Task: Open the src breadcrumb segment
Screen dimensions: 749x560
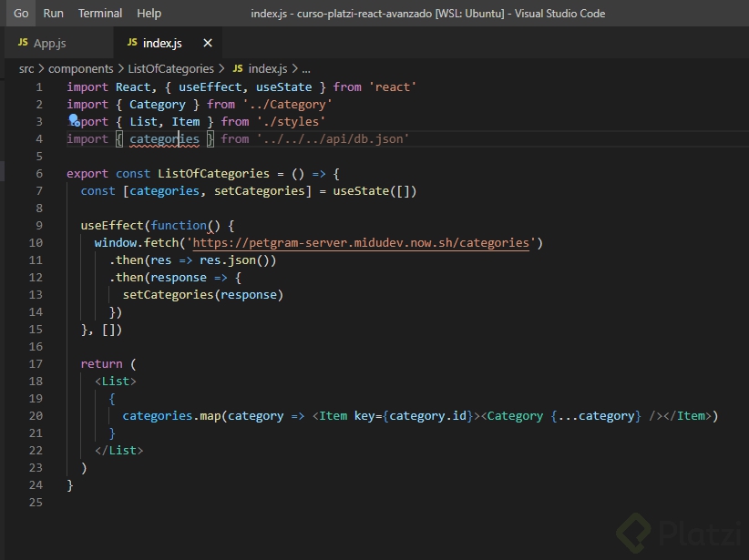Action: click(x=26, y=68)
